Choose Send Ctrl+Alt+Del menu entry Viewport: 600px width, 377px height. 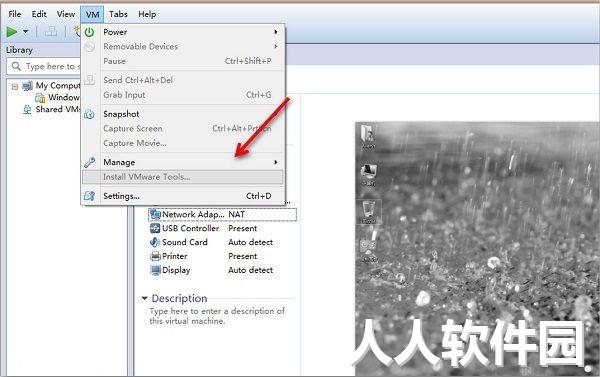coord(183,80)
